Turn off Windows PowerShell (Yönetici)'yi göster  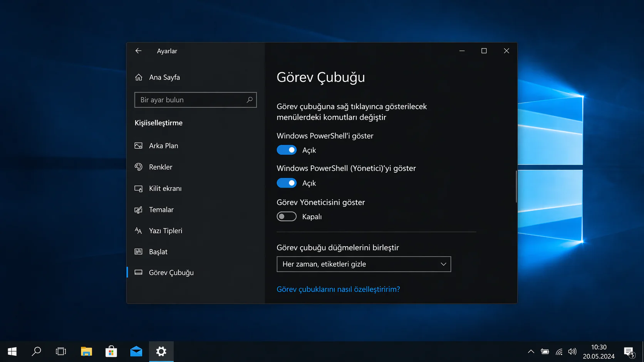point(287,183)
